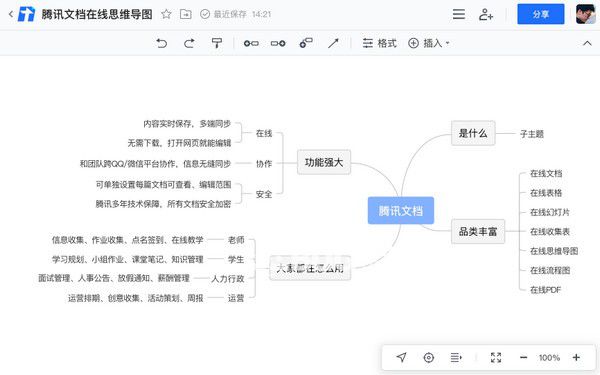Select the 品类丰富 topic node
Screen dimensions: 600x375
pos(478,232)
